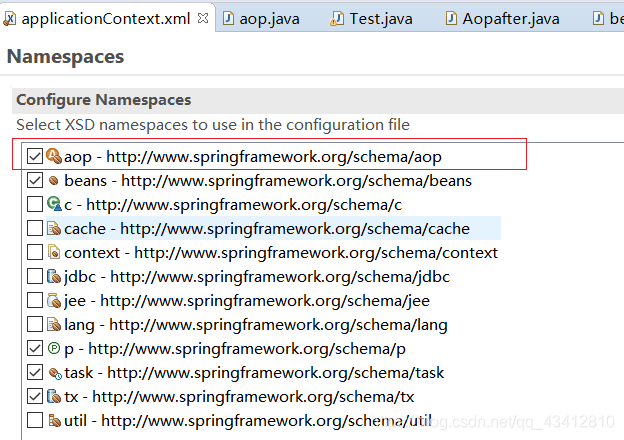Image resolution: width=624 pixels, height=440 pixels.
Task: Uncheck the beans namespace checkbox
Action: [35, 180]
